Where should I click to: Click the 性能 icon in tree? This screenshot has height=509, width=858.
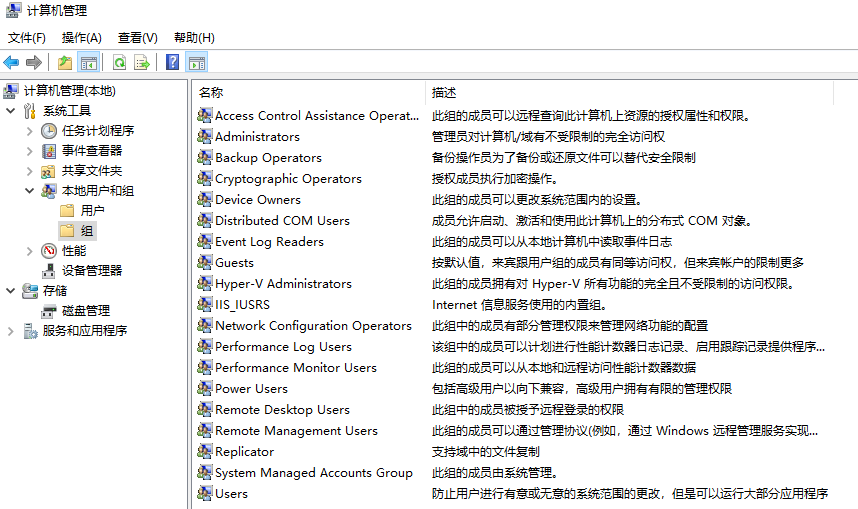point(49,251)
